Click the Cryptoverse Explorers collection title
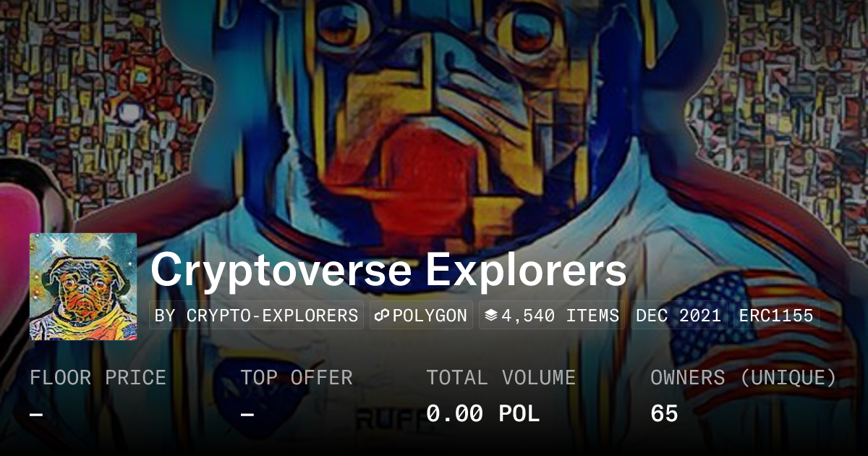Screen dimensions: 868x456 [388, 271]
